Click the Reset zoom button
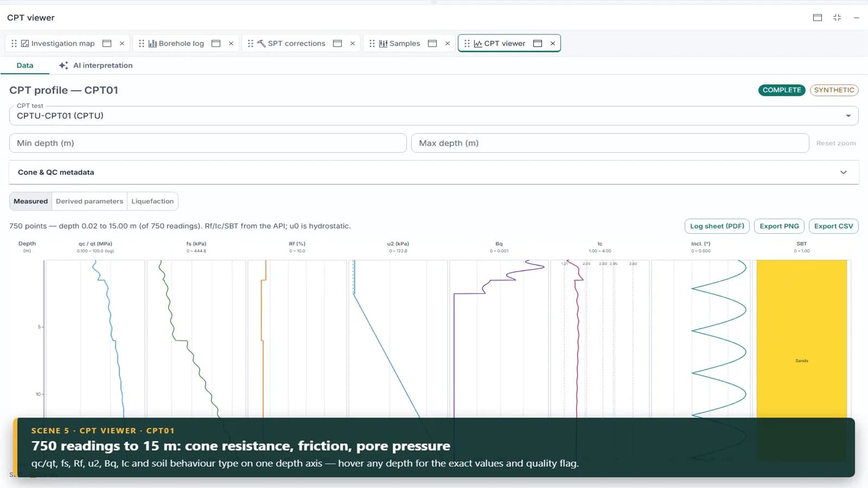868x488 pixels. point(836,143)
